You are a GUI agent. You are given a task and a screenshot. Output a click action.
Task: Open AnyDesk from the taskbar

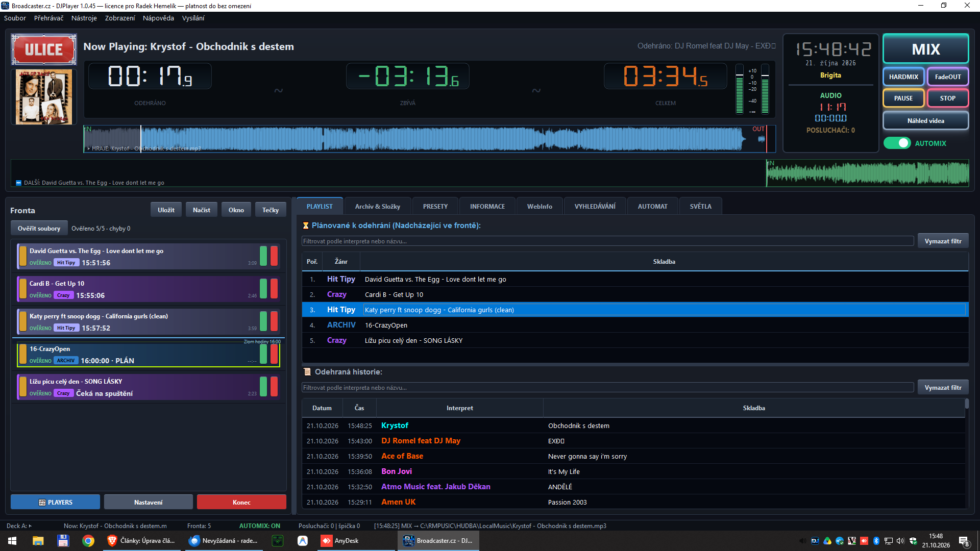(x=340, y=541)
